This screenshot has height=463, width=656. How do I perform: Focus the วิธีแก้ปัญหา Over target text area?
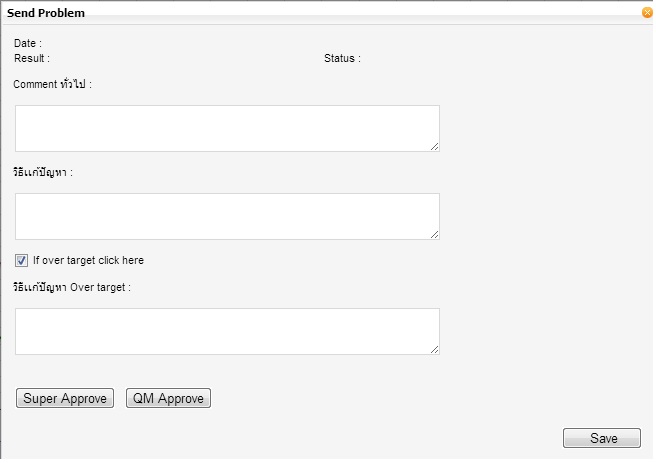tap(227, 332)
